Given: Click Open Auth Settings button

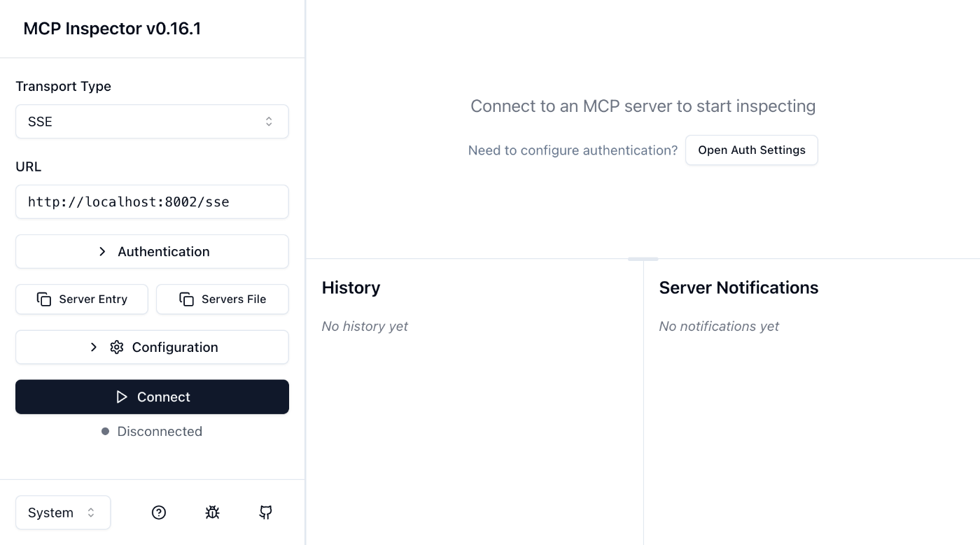Looking at the screenshot, I should [x=752, y=150].
